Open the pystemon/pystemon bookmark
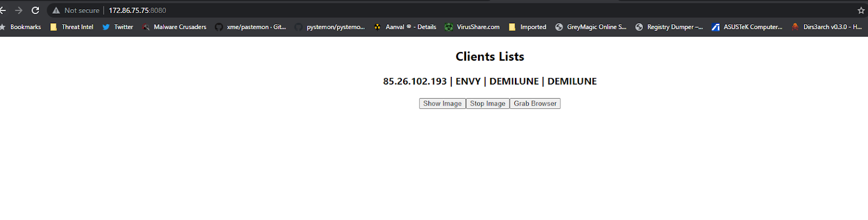This screenshot has height=220, width=868. (x=330, y=27)
